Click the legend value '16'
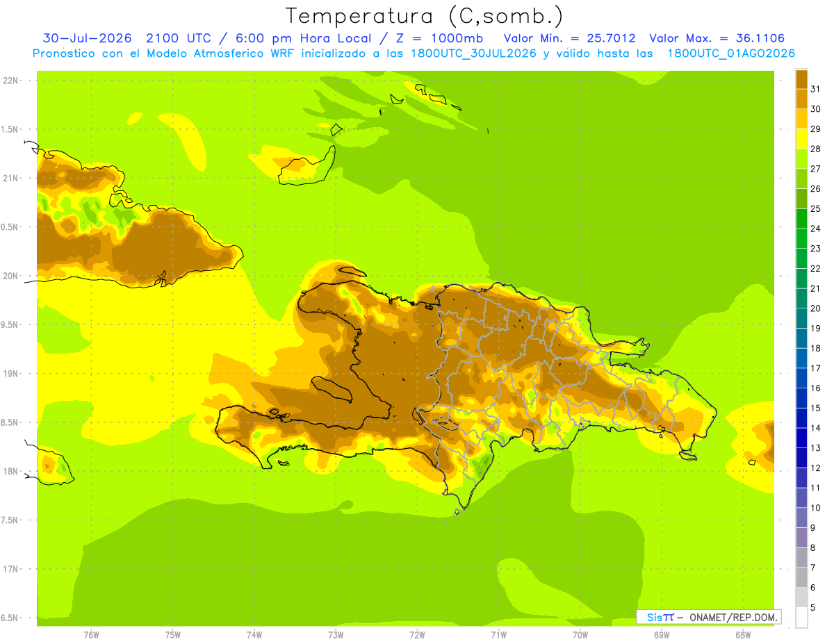Image resolution: width=834 pixels, height=644 pixels. pyautogui.click(x=816, y=388)
